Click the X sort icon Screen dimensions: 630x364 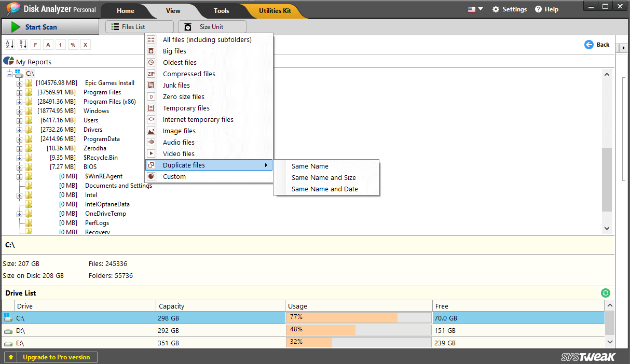[85, 45]
